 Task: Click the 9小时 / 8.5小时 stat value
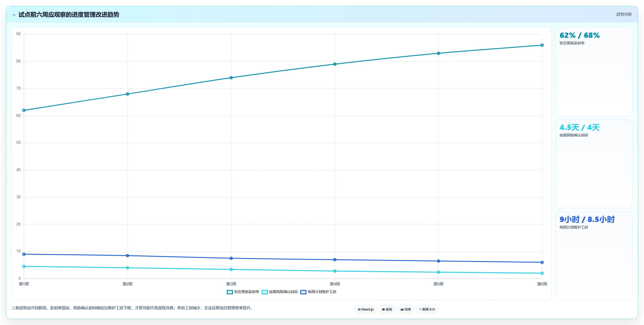(587, 220)
